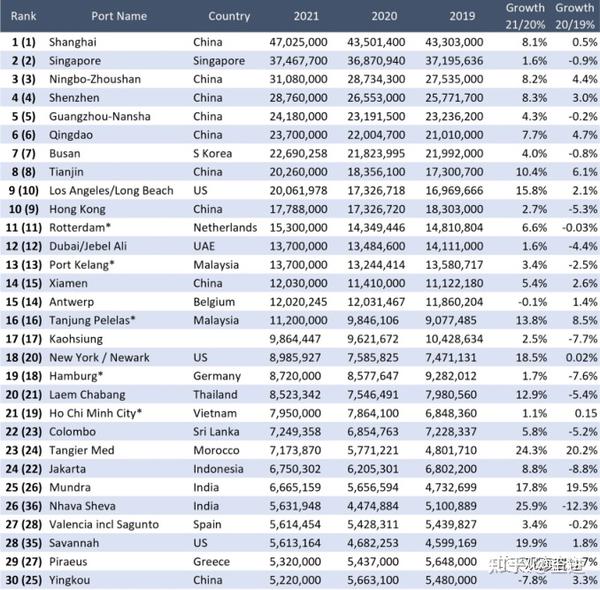Viewport: 600px width, 590px height.
Task: Select Kaohsiung's 2019 value 10,428,634
Action: (x=454, y=339)
